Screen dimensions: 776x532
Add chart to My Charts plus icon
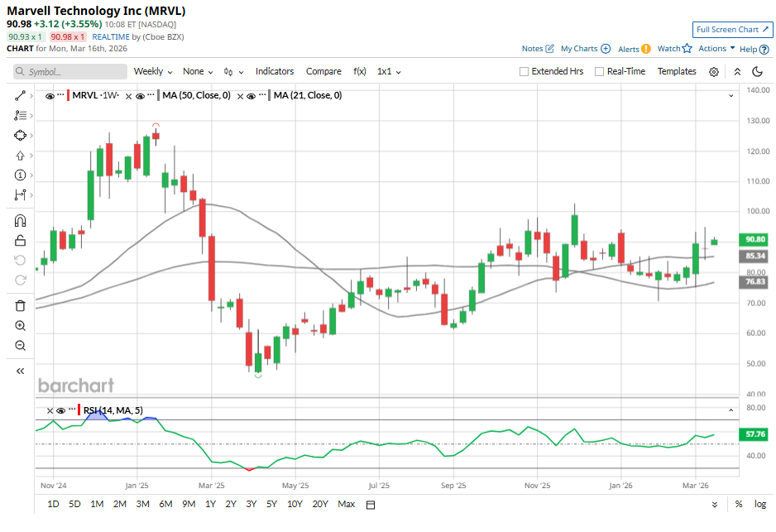pos(606,49)
